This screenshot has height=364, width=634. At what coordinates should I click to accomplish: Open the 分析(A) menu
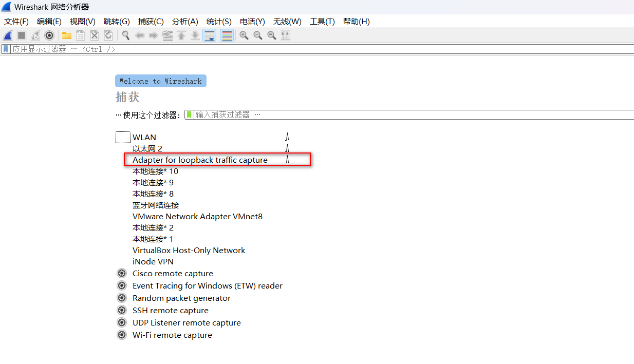click(x=185, y=22)
